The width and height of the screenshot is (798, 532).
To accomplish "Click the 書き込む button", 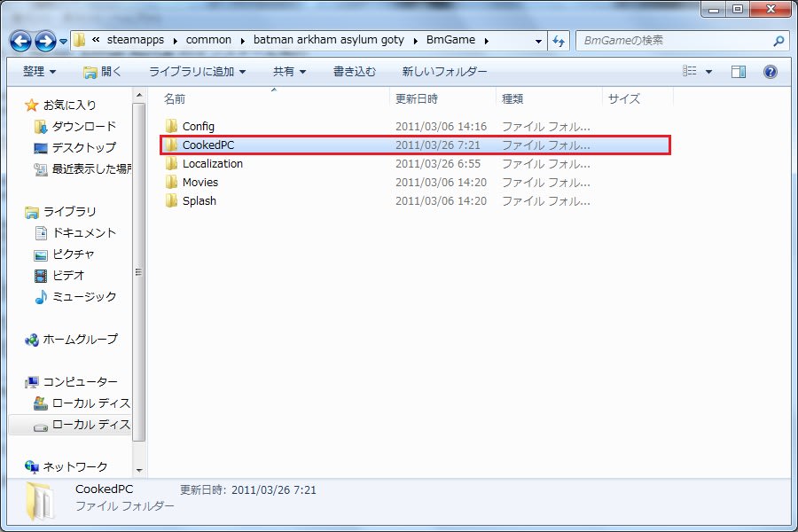I will click(x=355, y=72).
